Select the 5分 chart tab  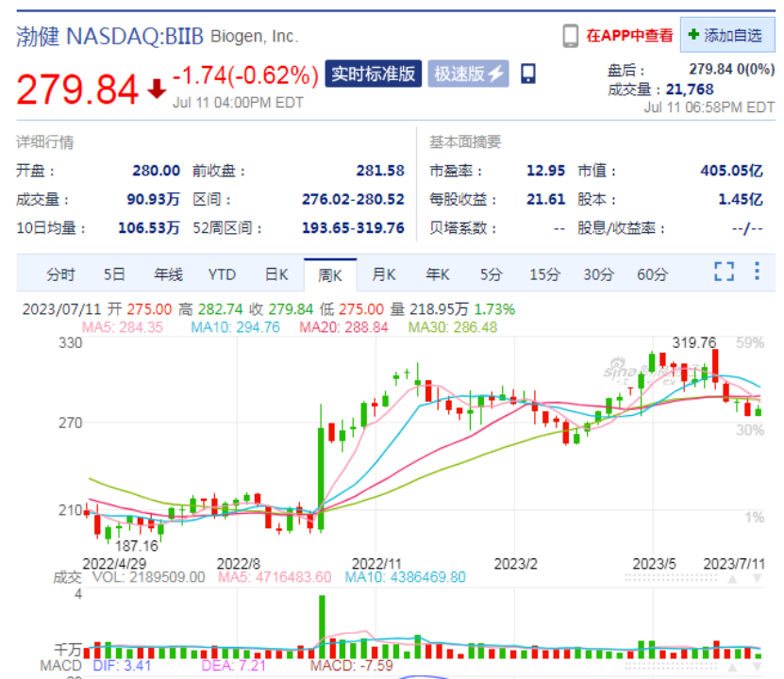click(491, 274)
